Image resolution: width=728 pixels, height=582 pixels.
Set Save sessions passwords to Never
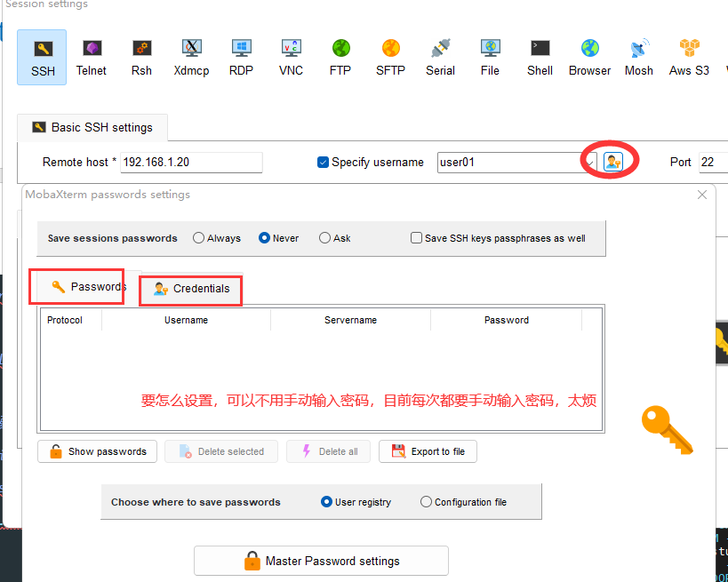pos(264,238)
